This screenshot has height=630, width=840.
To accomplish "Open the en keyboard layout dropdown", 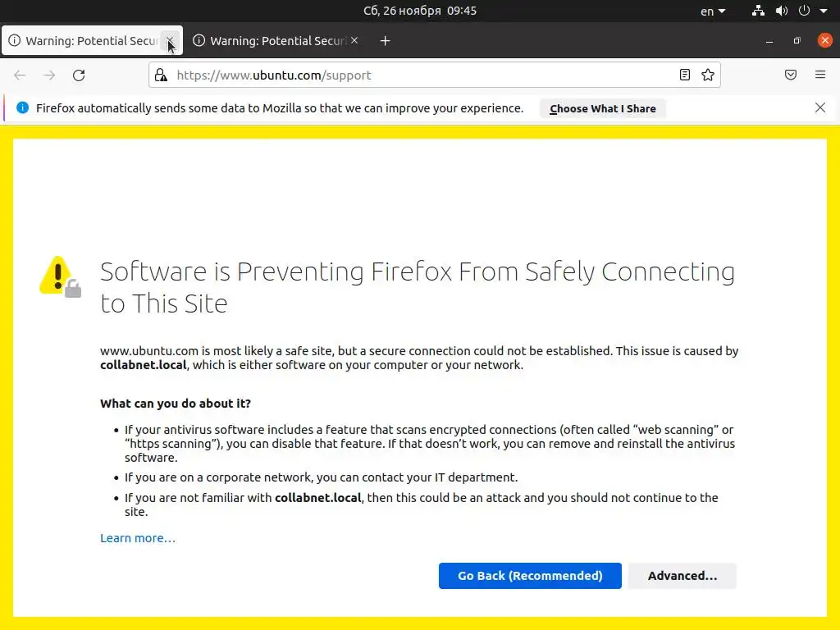I will click(713, 11).
